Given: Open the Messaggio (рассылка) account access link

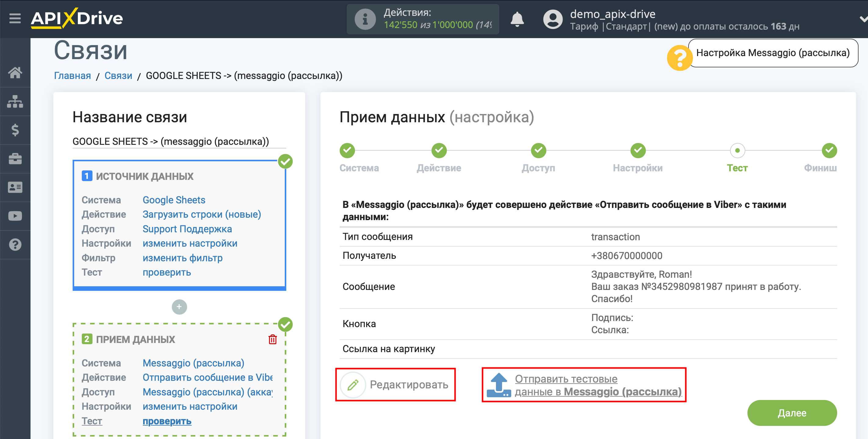Looking at the screenshot, I should click(x=208, y=392).
